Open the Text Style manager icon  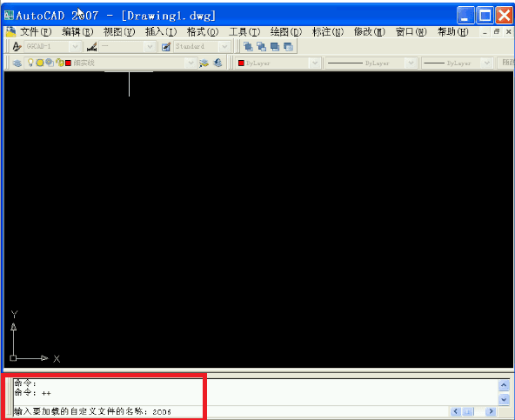(17, 47)
